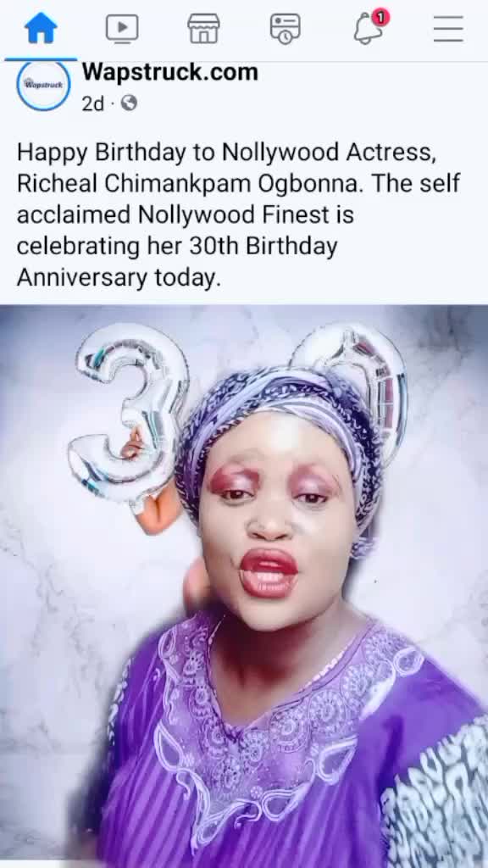Open the Watch video tab
488x868 pixels.
tap(122, 28)
